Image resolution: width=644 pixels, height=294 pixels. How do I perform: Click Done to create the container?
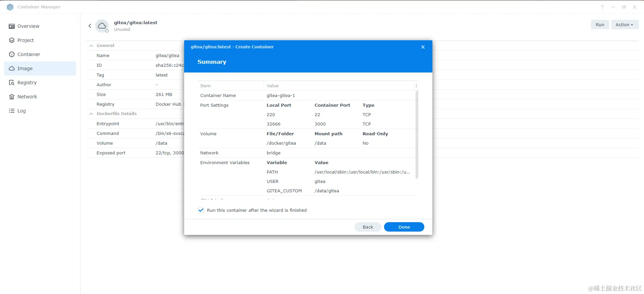(404, 227)
